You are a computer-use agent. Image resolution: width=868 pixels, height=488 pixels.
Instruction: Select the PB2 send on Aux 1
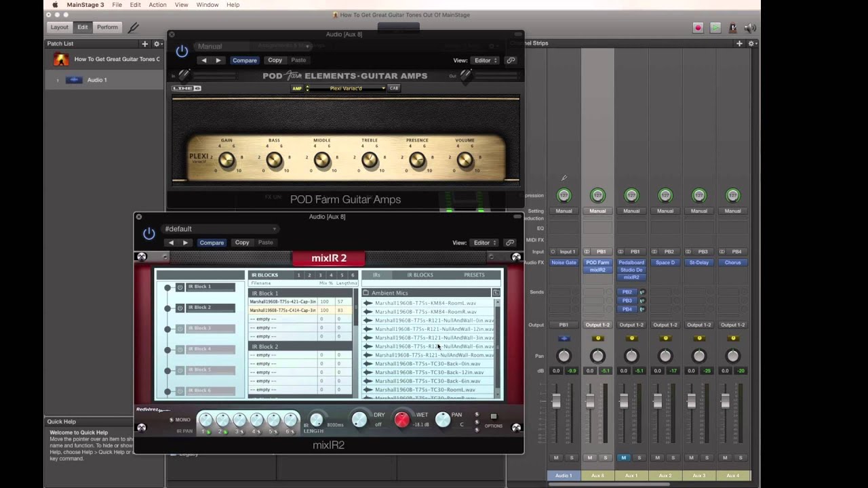[x=627, y=292]
